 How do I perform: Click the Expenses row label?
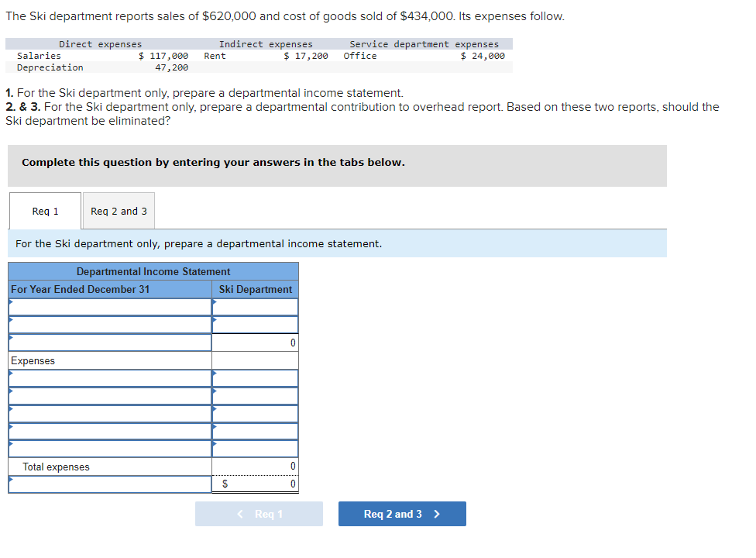[33, 360]
